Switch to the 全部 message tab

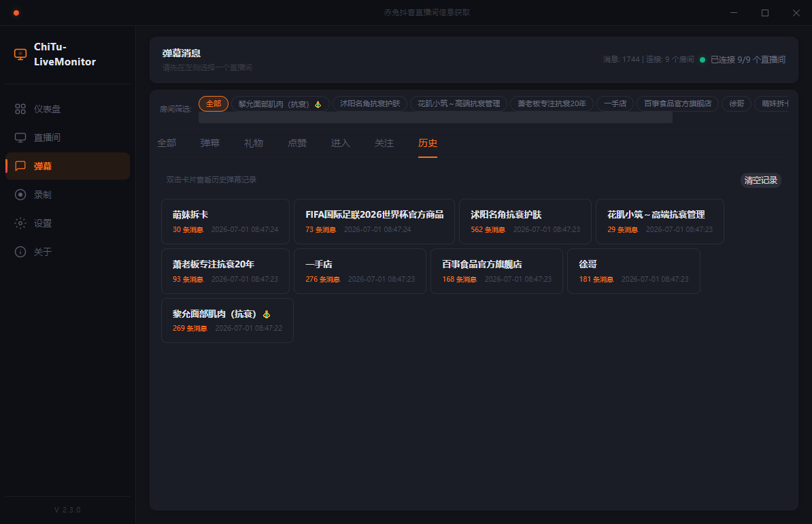tap(167, 143)
